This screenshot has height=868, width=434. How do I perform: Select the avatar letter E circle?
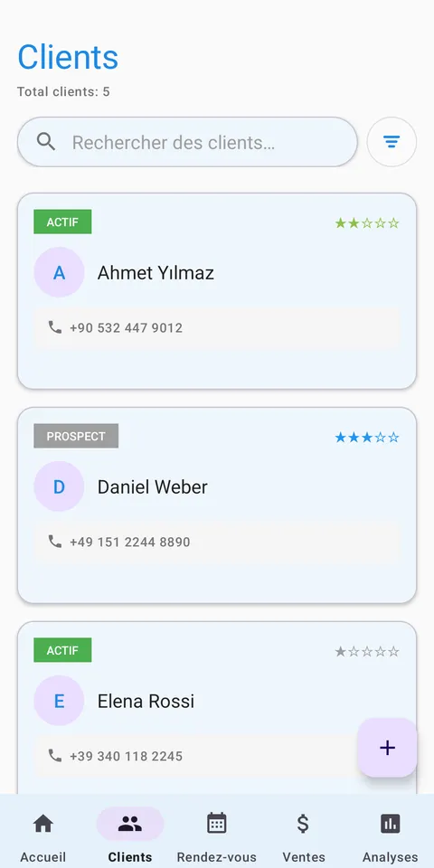(x=59, y=701)
